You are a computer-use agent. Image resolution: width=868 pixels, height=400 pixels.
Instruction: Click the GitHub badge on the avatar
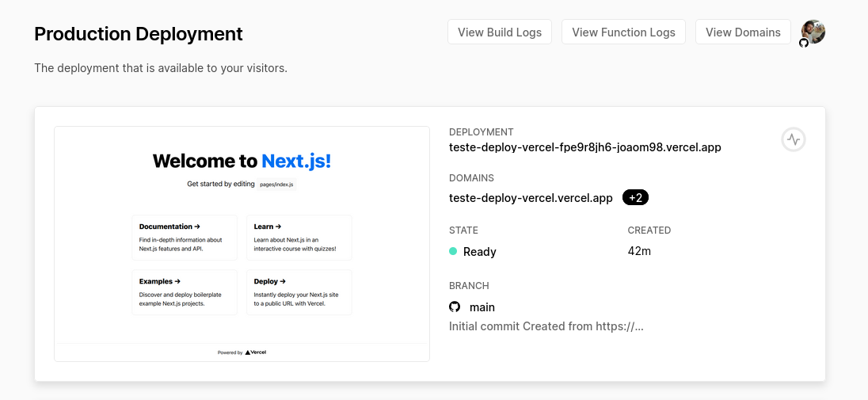click(804, 43)
